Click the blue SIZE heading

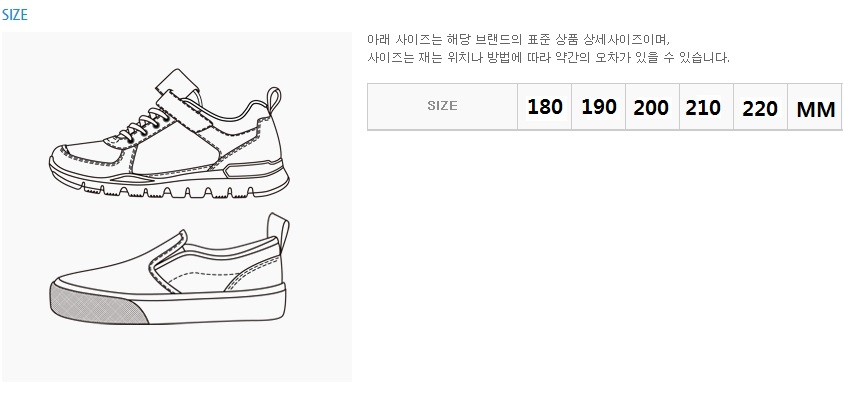pos(15,15)
